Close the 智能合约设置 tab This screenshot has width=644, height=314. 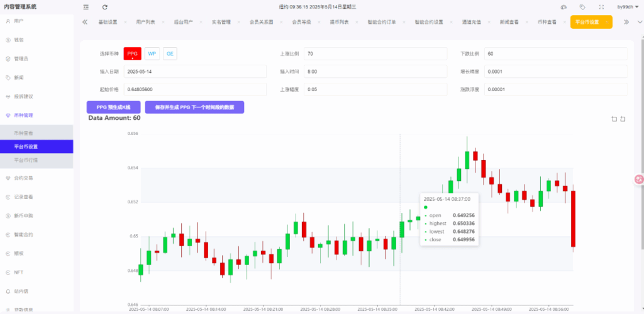click(452, 22)
